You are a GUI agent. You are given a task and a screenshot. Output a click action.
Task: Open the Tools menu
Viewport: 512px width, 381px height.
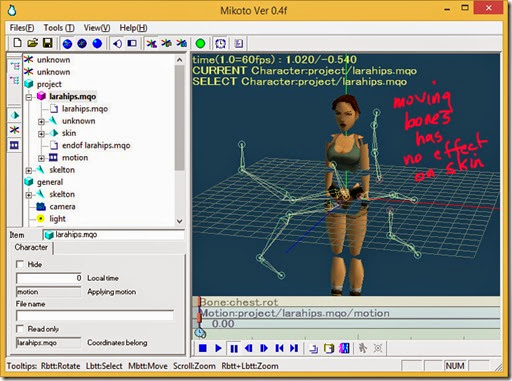tap(59, 28)
